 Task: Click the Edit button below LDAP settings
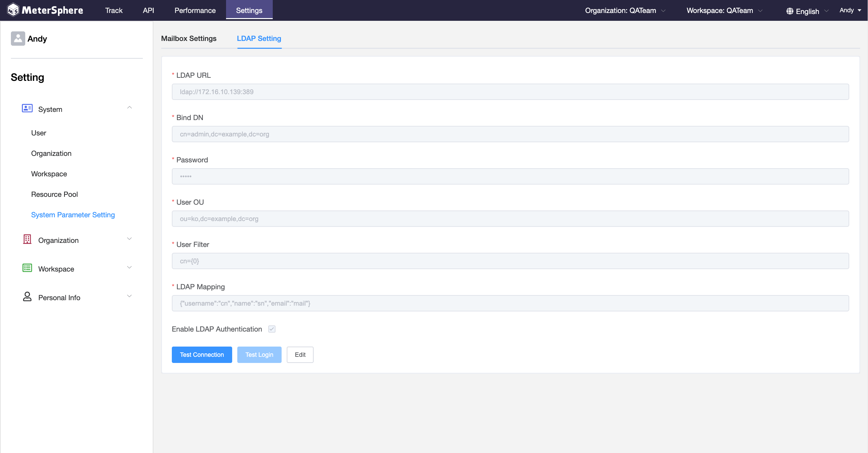[300, 354]
